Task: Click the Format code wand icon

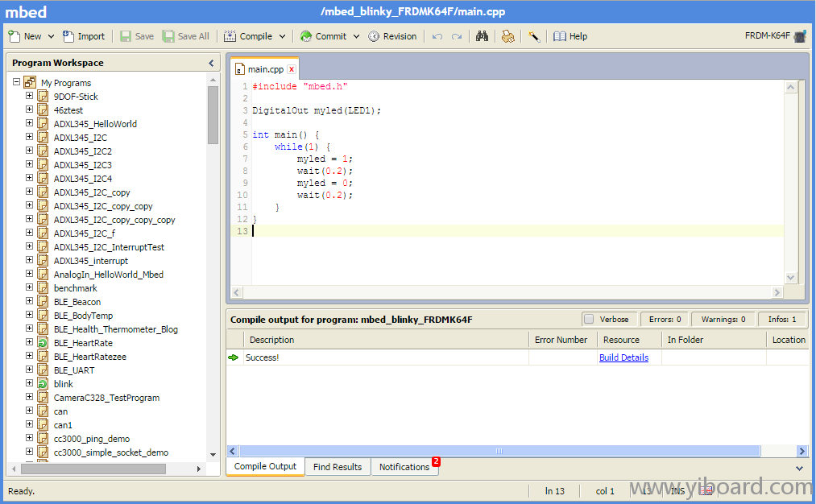Action: (534, 36)
